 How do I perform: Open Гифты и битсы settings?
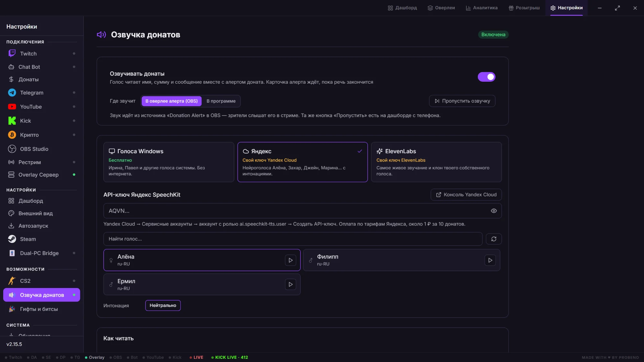point(42,309)
